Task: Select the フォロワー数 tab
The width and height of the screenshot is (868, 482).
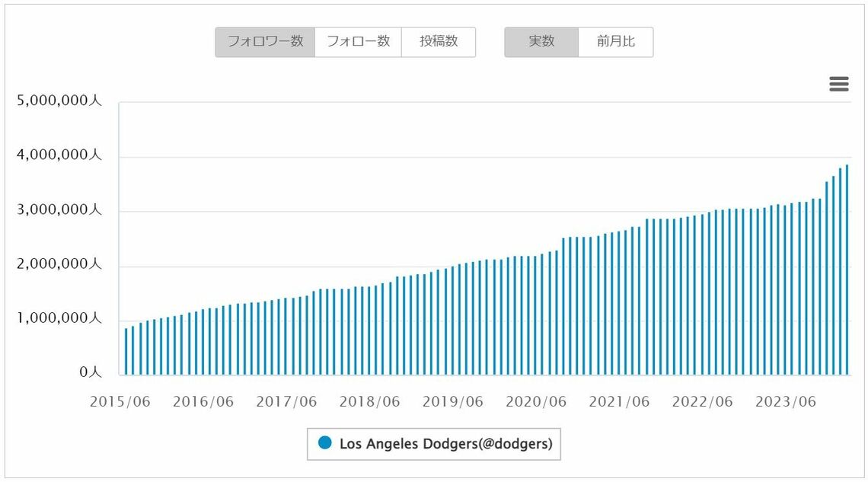Action: pyautogui.click(x=265, y=42)
